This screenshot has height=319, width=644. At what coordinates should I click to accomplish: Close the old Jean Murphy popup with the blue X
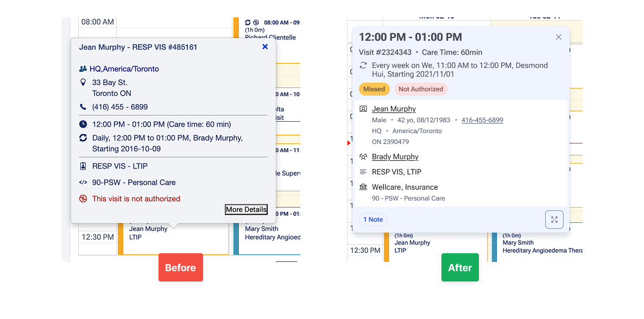(x=265, y=47)
